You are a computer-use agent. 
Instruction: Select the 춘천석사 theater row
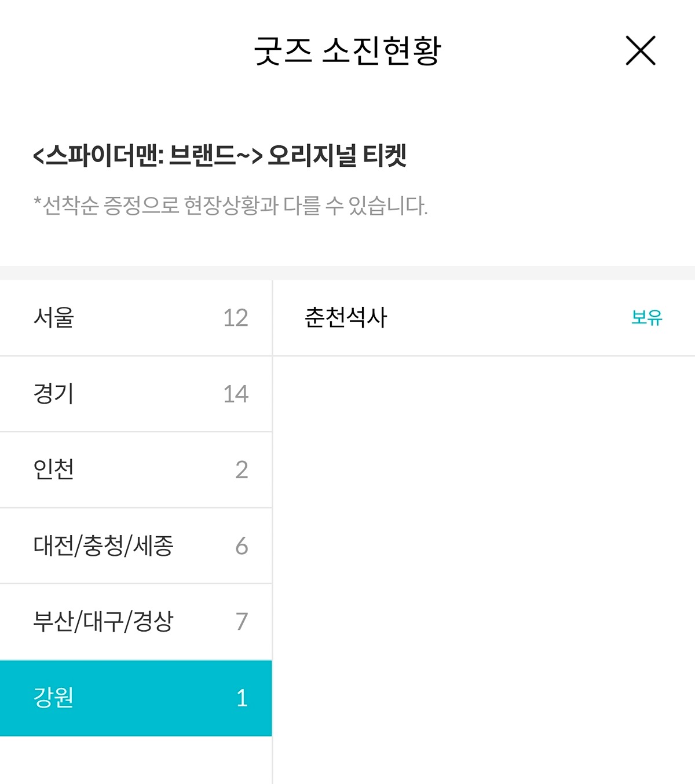484,317
